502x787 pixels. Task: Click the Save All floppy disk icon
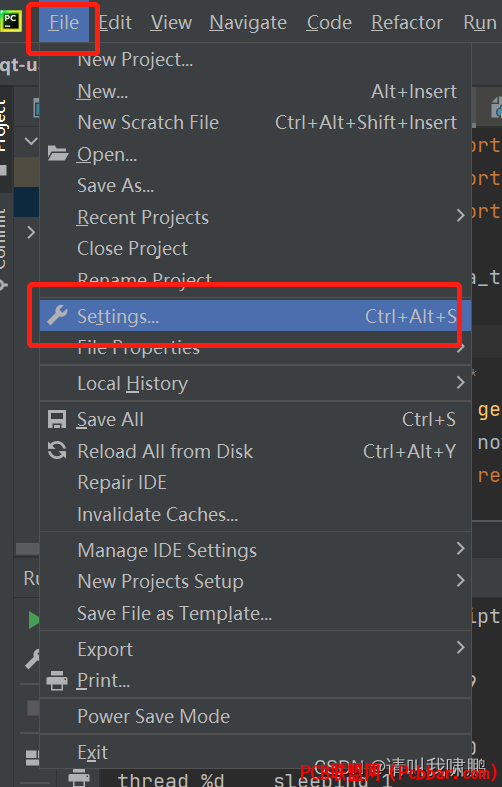tap(57, 419)
